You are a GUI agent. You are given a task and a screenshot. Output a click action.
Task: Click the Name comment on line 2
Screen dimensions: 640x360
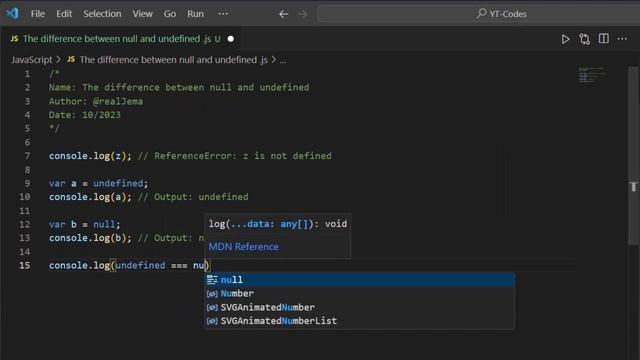(179, 87)
